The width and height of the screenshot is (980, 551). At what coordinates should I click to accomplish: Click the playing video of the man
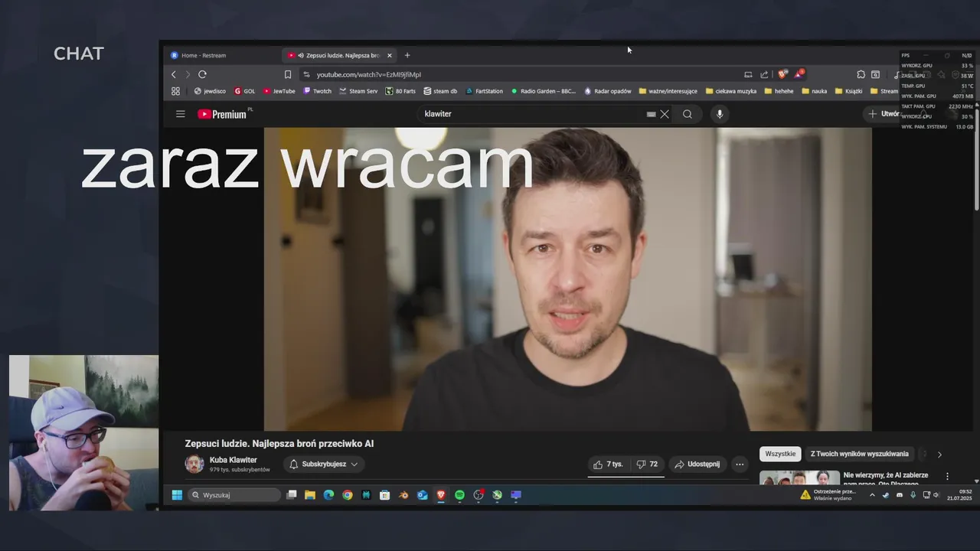(567, 279)
